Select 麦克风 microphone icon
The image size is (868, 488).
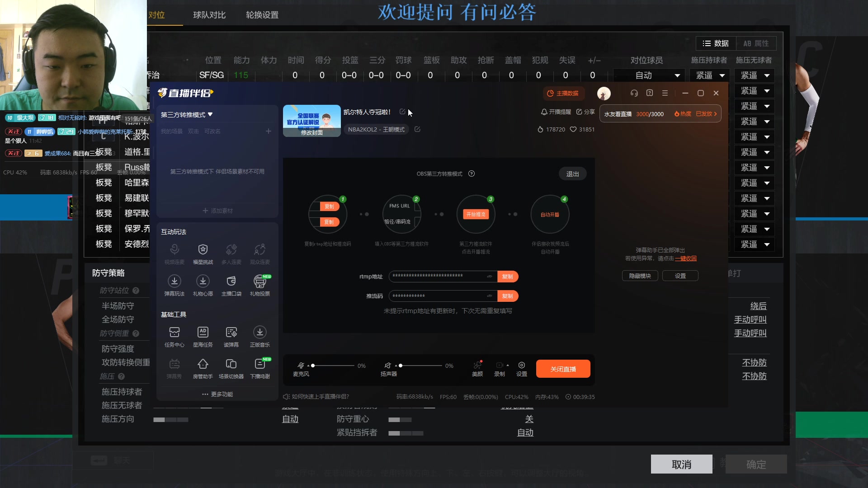click(299, 365)
